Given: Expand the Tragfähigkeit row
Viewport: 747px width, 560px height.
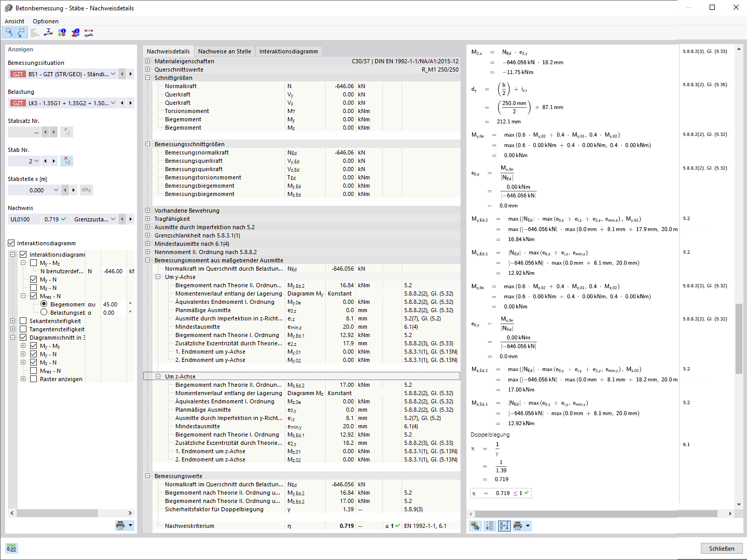Looking at the screenshot, I should pyautogui.click(x=147, y=219).
